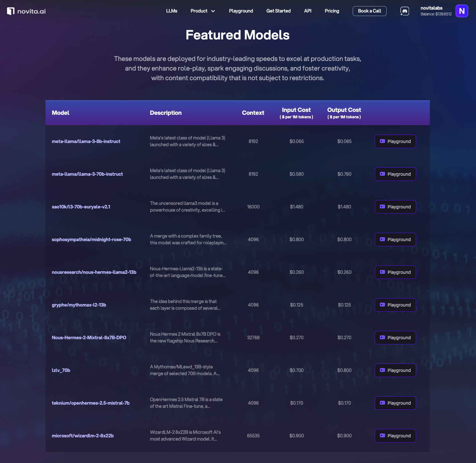Screen dimensions: 476x463
Task: Click the Featured Models heading
Action: point(238,35)
